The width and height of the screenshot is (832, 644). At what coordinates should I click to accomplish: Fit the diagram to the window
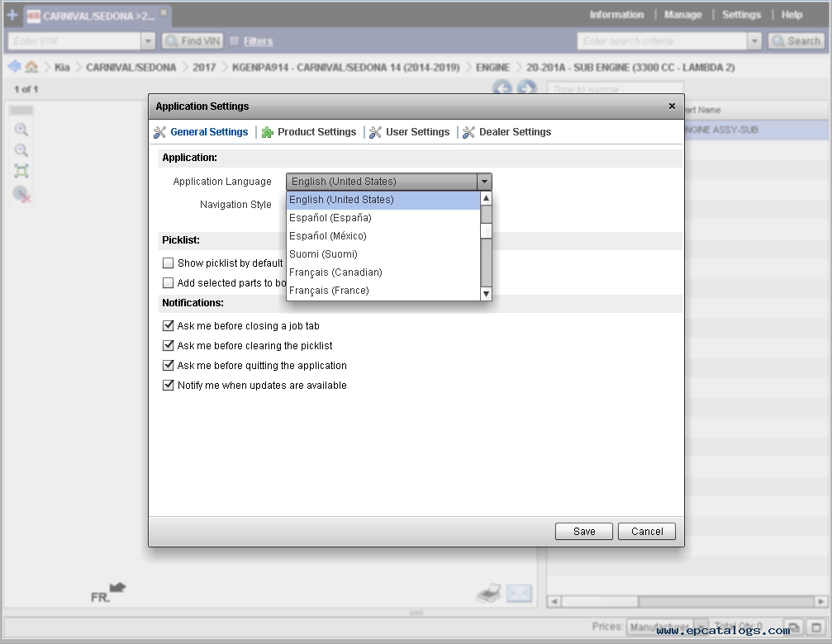pyautogui.click(x=21, y=171)
